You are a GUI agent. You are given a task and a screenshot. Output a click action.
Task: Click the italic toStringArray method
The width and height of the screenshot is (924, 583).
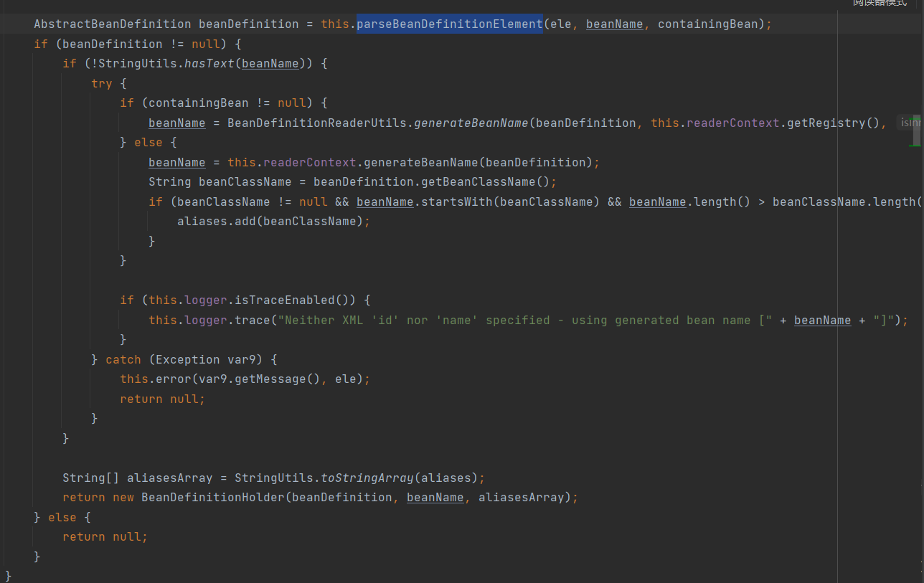(x=367, y=478)
